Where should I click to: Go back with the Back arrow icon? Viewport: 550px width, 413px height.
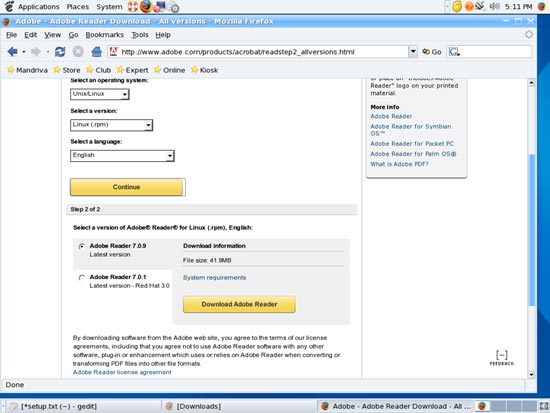(x=12, y=52)
